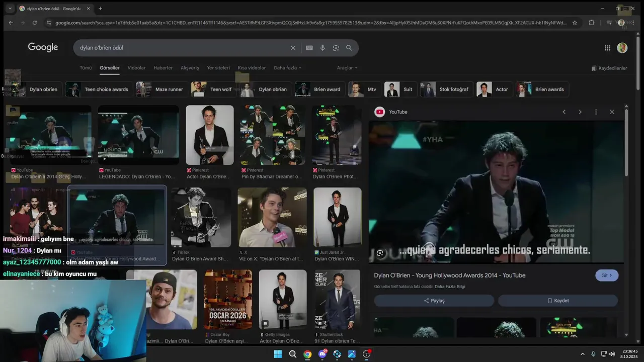Click the search magnifier button

click(x=349, y=48)
